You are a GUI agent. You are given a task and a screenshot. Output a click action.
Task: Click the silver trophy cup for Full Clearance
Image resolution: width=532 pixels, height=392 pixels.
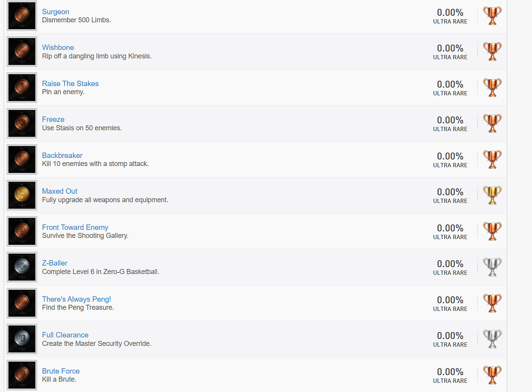click(492, 339)
